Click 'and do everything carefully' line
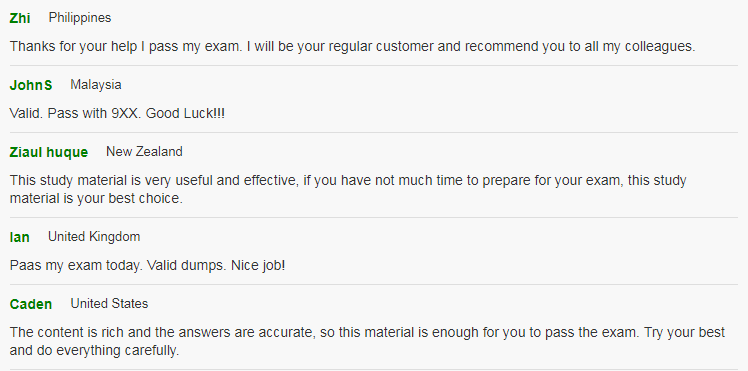The image size is (748, 371). [x=94, y=350]
